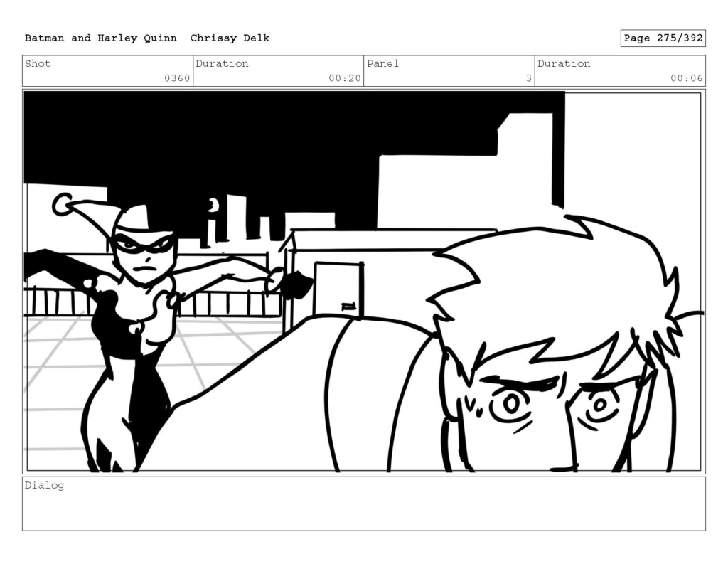Image resolution: width=728 pixels, height=564 pixels.
Task: Click the 'Panel' label
Action: [382, 63]
